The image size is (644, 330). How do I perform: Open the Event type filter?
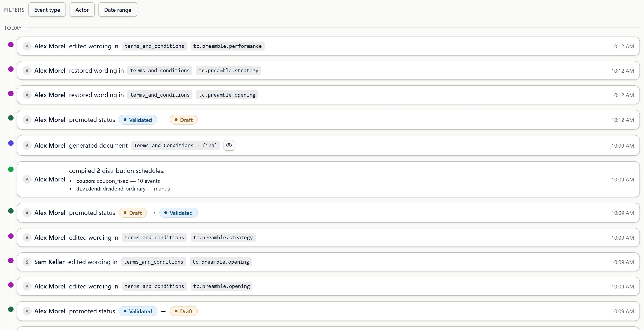(47, 10)
